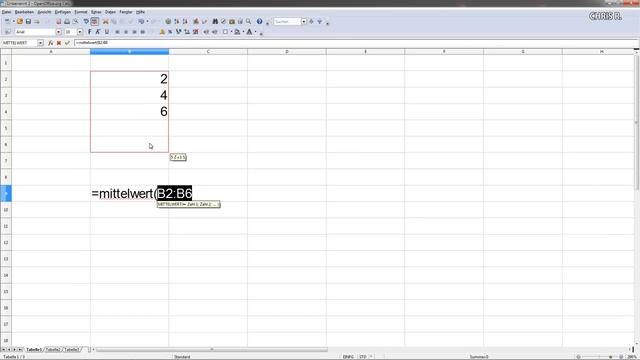The width and height of the screenshot is (640, 360).
Task: Open the New document dropdown arrow
Action: 13,21
